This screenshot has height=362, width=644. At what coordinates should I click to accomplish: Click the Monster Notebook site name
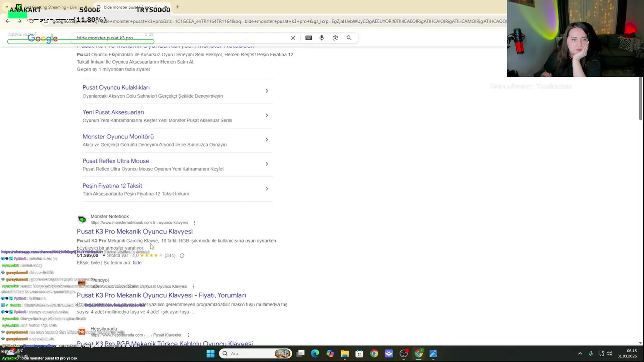click(110, 216)
